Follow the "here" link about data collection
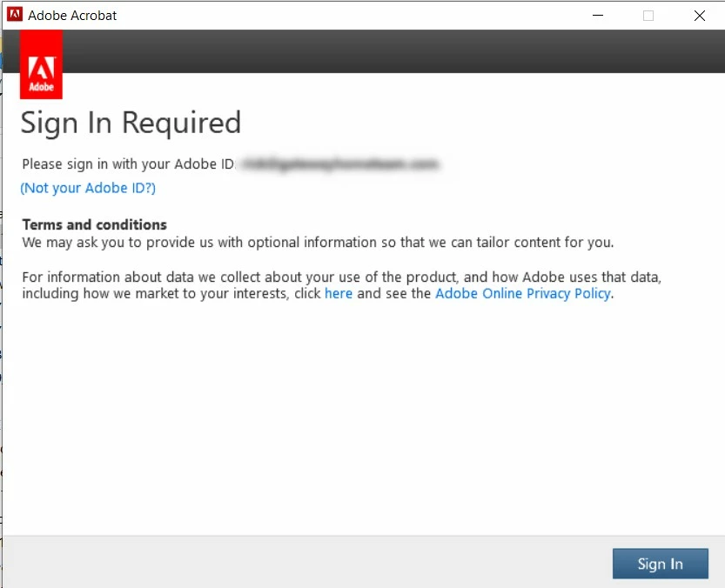This screenshot has width=725, height=588. click(x=339, y=293)
